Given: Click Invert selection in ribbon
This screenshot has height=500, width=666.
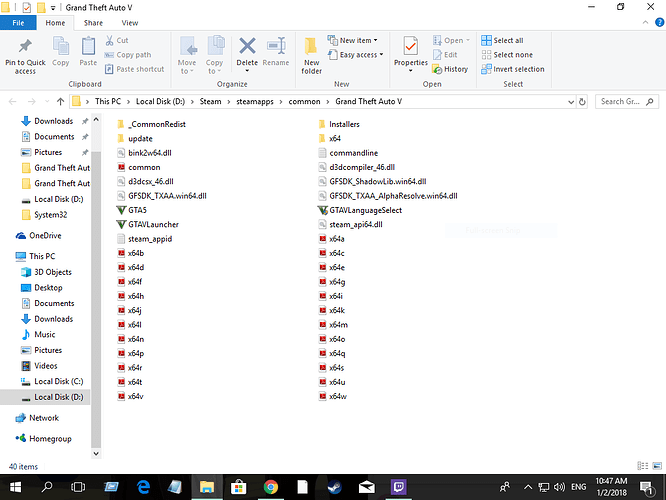Looking at the screenshot, I should [x=513, y=69].
